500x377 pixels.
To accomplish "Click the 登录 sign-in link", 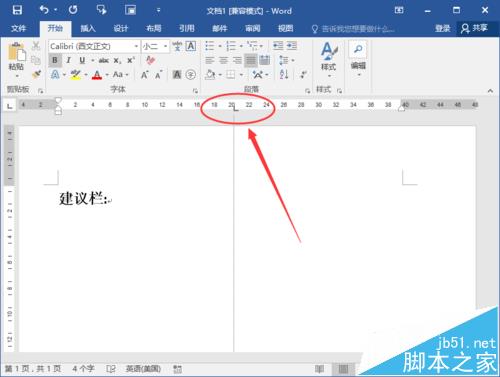I will click(443, 28).
